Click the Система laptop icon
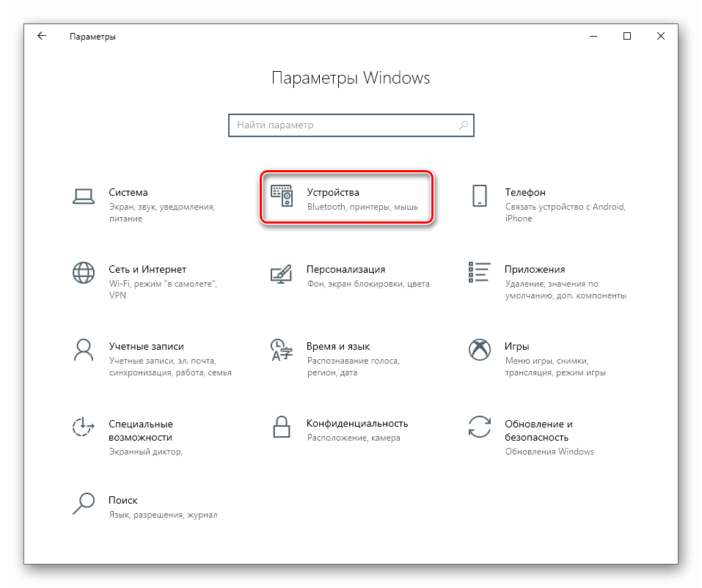 (x=84, y=196)
